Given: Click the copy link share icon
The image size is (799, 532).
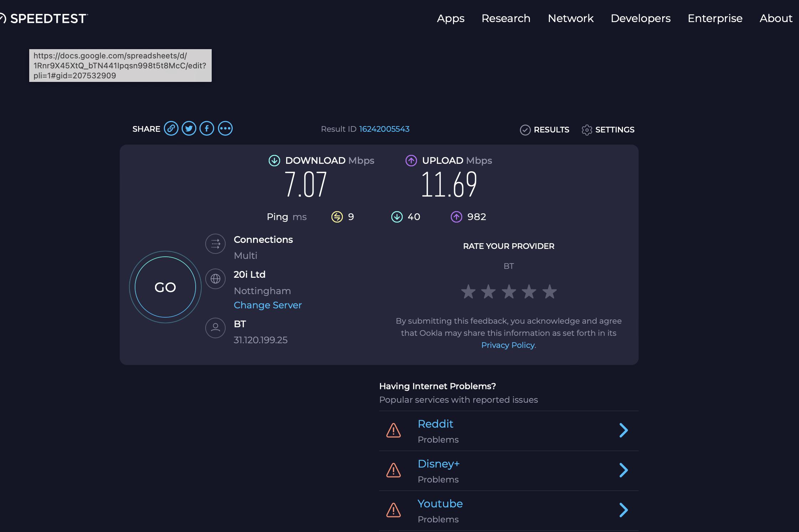Looking at the screenshot, I should pyautogui.click(x=171, y=129).
